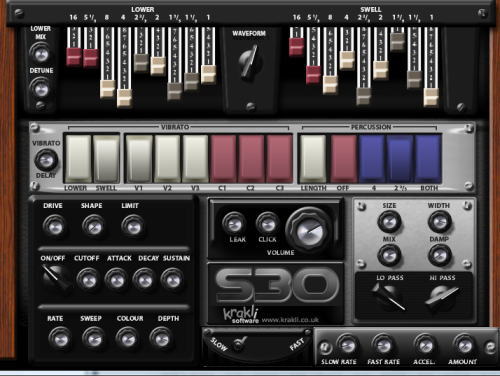Viewport: 500px width, 376px height.
Task: Select the C1 chorus switch
Action: (x=224, y=159)
